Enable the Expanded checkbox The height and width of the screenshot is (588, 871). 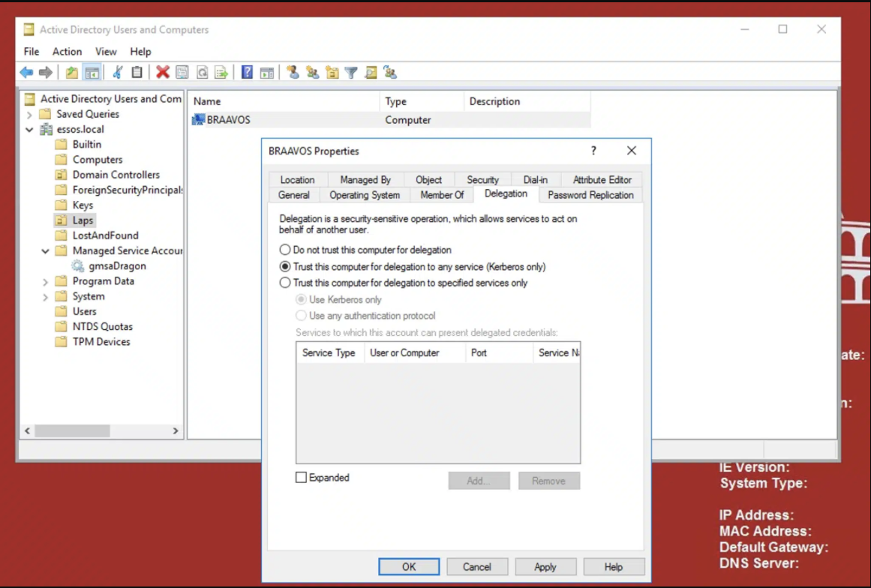302,478
